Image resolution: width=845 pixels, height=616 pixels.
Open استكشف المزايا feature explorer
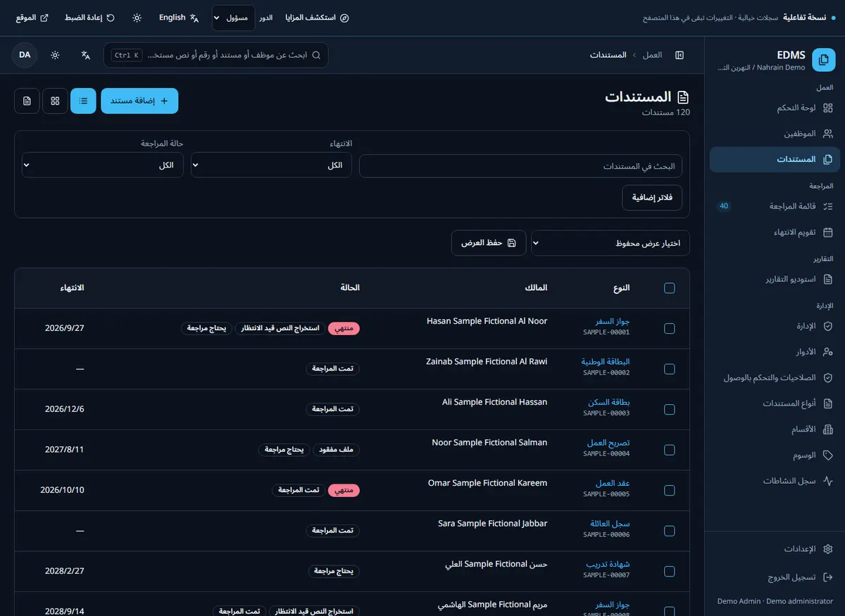(x=318, y=18)
